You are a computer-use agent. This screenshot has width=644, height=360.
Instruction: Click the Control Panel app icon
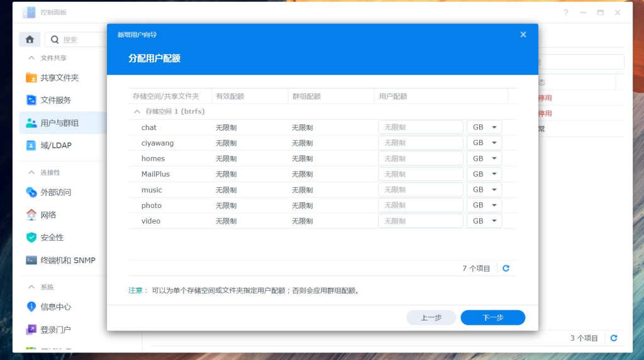(29, 13)
